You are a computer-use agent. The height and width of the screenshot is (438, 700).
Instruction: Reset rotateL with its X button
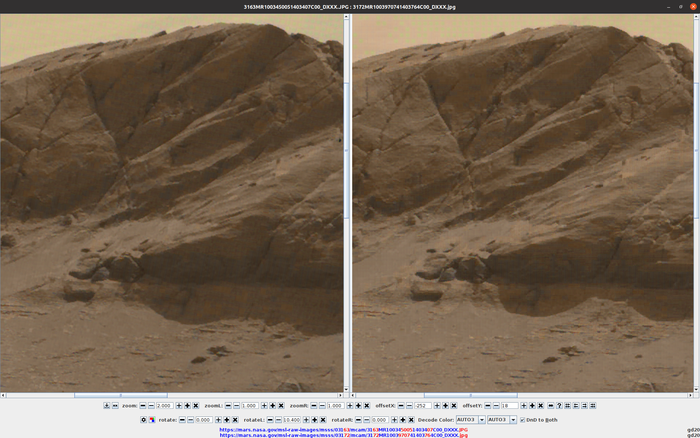[x=323, y=420]
